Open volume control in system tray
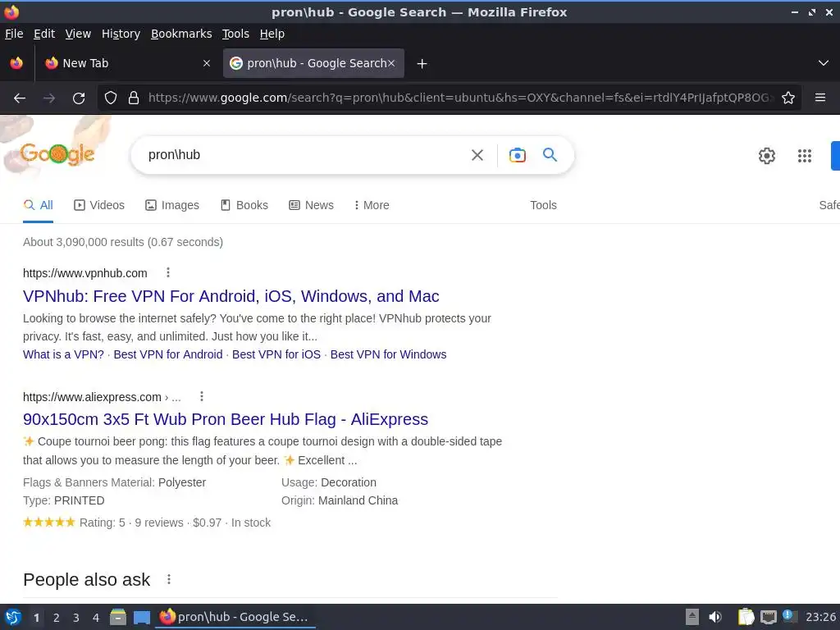Image resolution: width=840 pixels, height=630 pixels. point(715,617)
